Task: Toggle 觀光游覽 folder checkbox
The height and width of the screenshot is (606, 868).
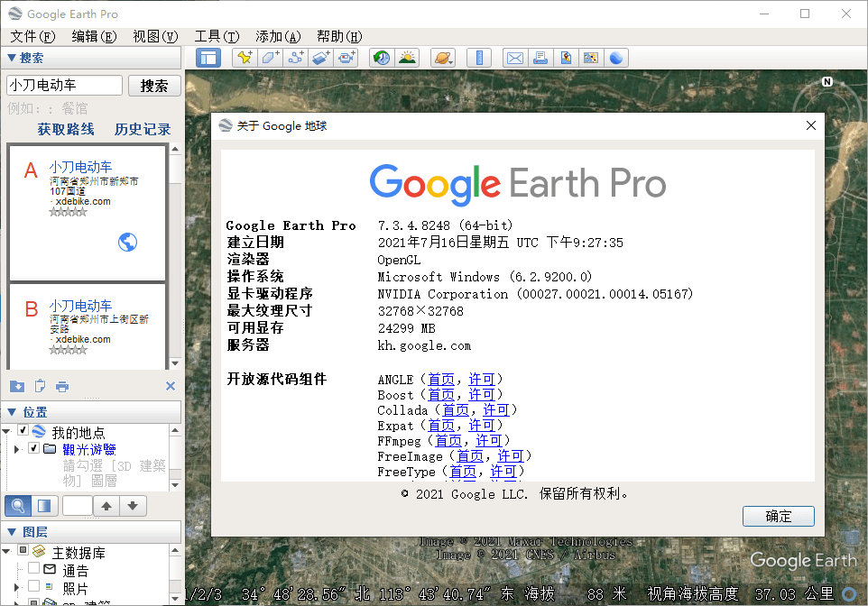Action: coord(33,447)
